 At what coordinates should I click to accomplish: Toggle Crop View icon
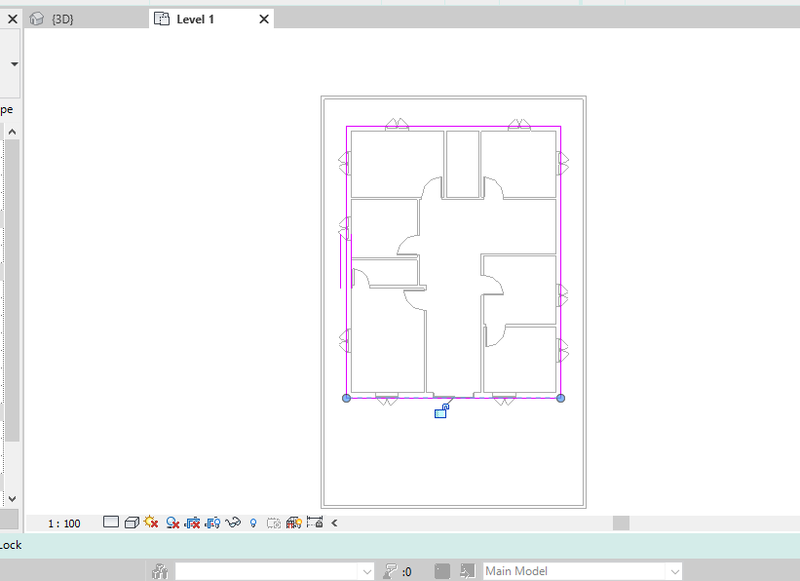tap(192, 523)
